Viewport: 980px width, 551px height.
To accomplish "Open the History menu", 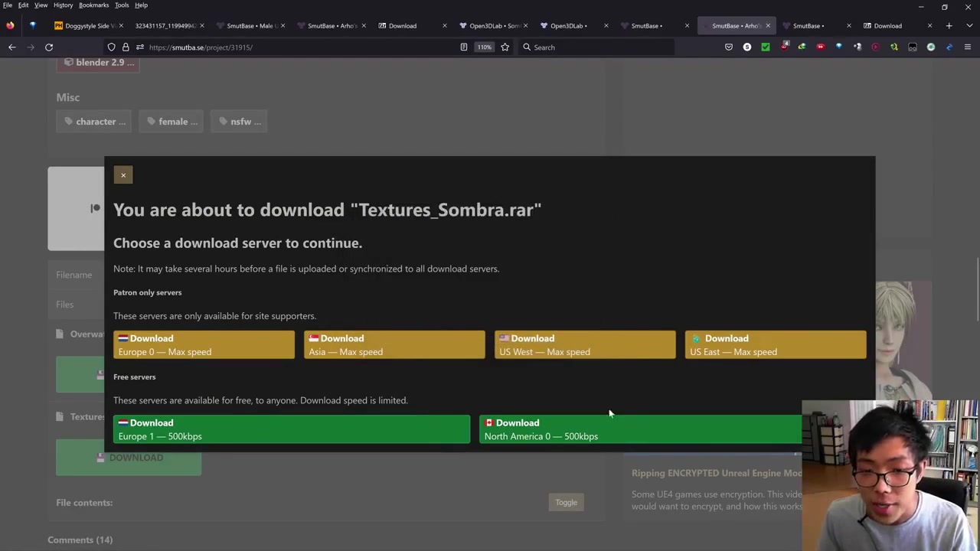I will point(63,5).
